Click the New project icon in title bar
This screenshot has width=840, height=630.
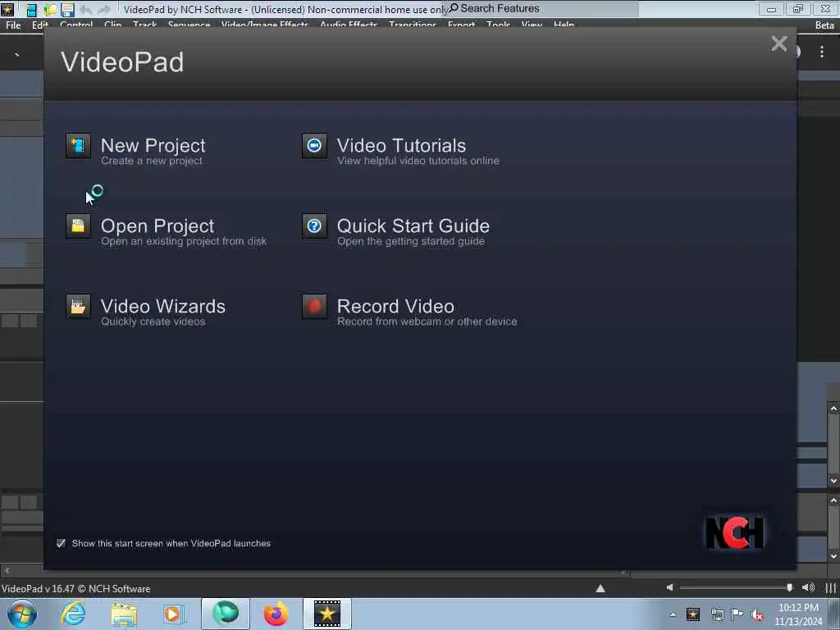click(x=32, y=9)
